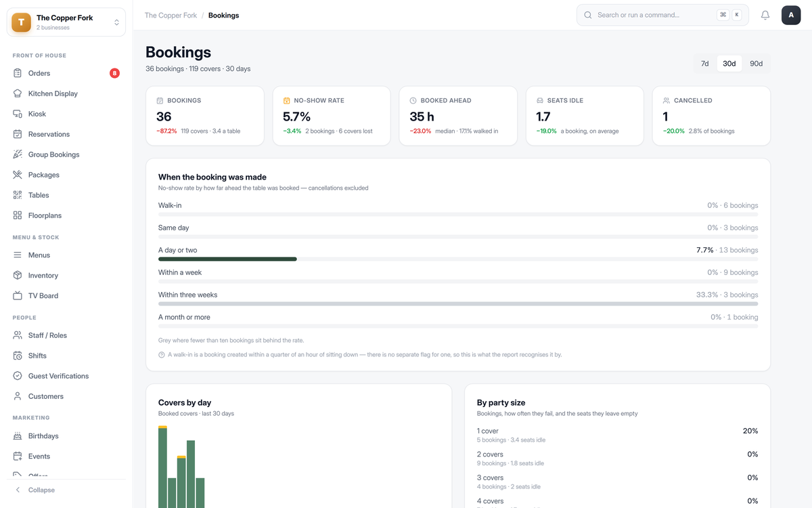Click the Tables QR-code icon

pyautogui.click(x=18, y=195)
